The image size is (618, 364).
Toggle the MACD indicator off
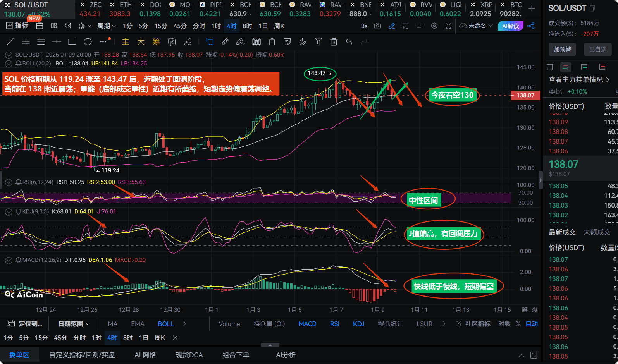(x=307, y=324)
